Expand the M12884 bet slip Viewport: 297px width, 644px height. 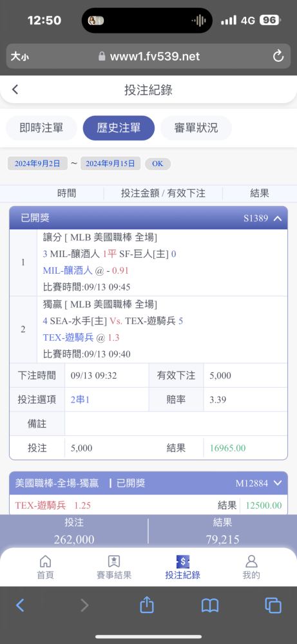(278, 483)
